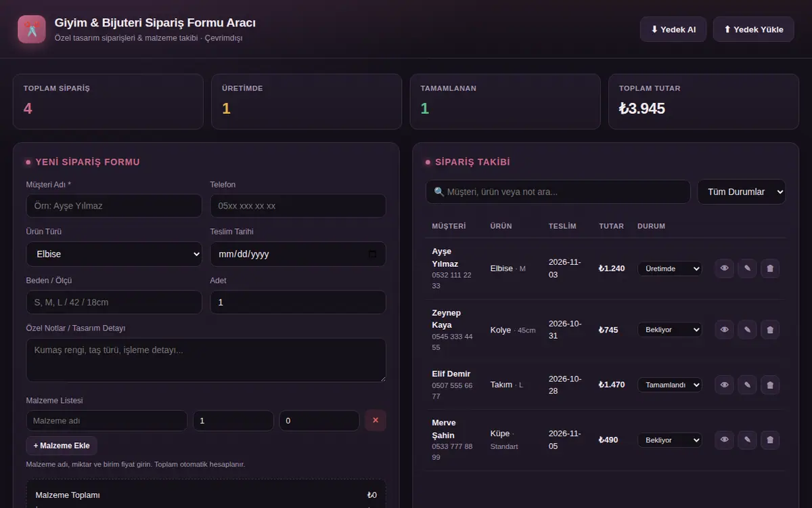View details of Zeynep Kaya order
The image size is (812, 508).
pyautogui.click(x=724, y=330)
